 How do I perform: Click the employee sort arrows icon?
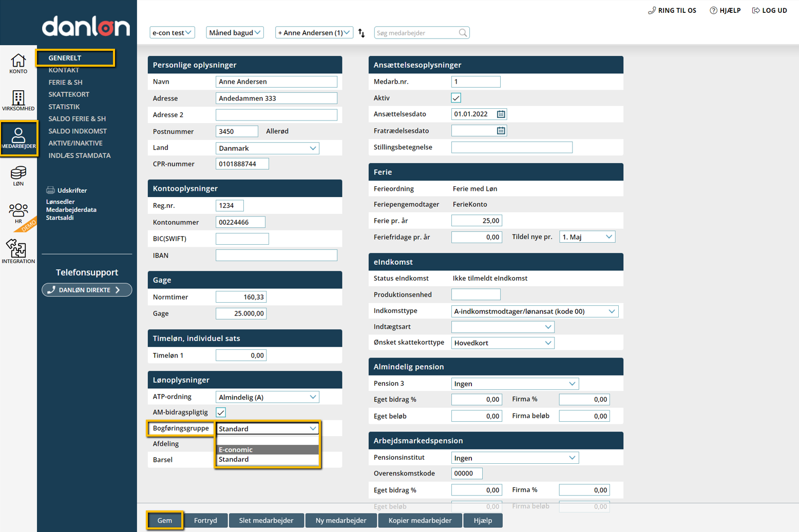[x=362, y=33]
